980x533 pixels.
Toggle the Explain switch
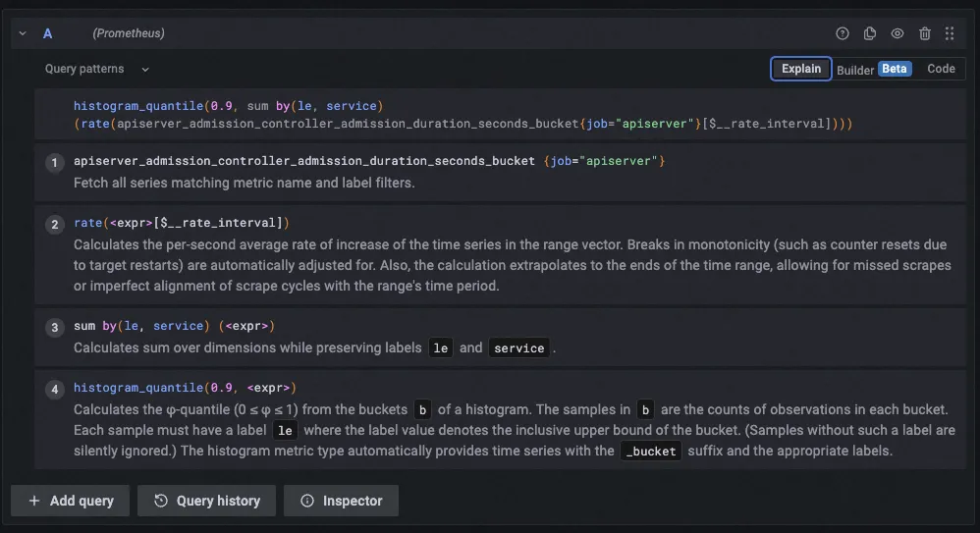[801, 69]
